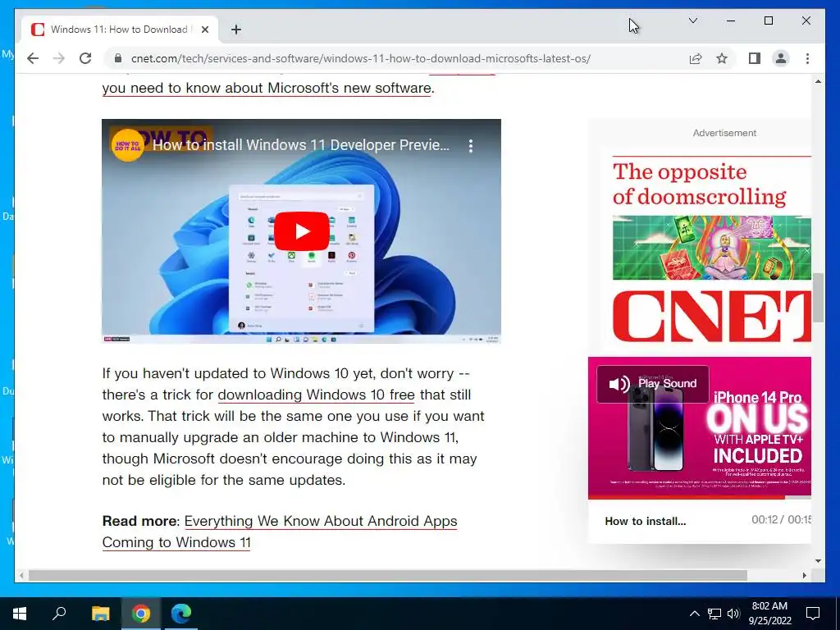Image resolution: width=840 pixels, height=630 pixels.
Task: Click the horizontal scrollbar thumb
Action: point(387,575)
